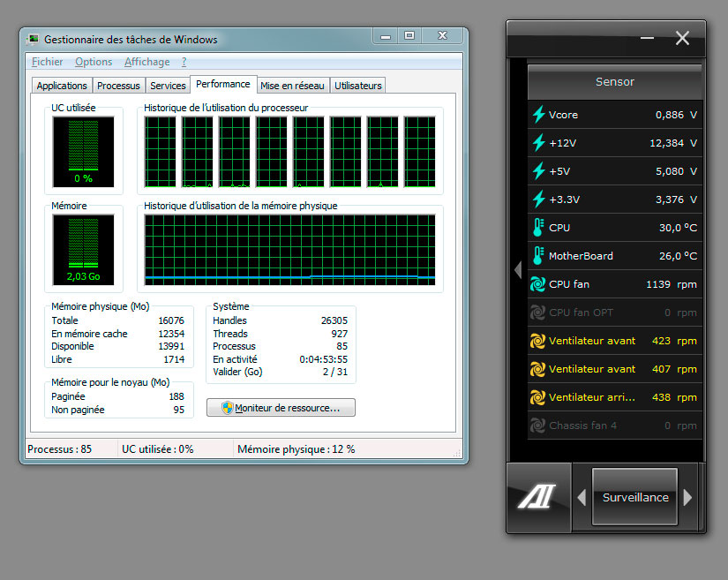Viewport: 728px width, 580px height.
Task: Click 'Processus : 85' in the status bar
Action: click(x=59, y=449)
